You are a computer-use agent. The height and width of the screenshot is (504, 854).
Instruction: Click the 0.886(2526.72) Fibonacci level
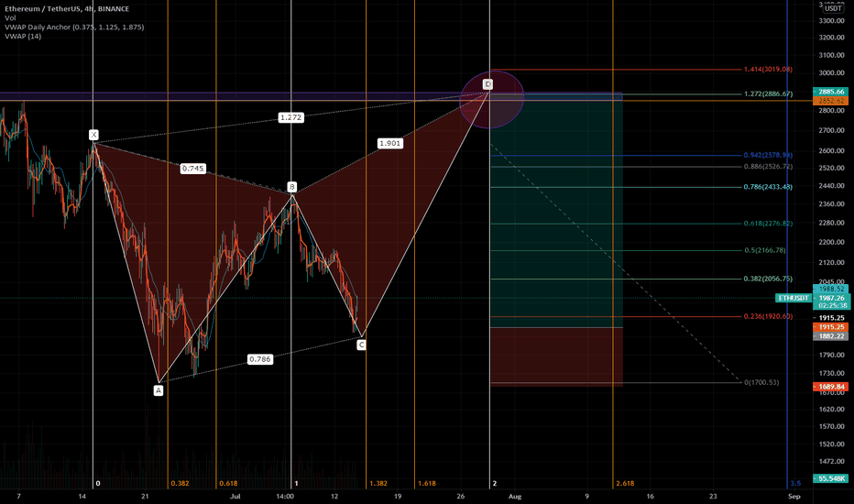[768, 167]
